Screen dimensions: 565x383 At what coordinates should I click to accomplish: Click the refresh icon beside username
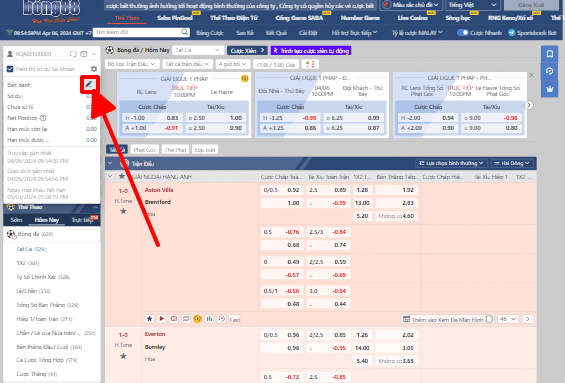[x=73, y=54]
